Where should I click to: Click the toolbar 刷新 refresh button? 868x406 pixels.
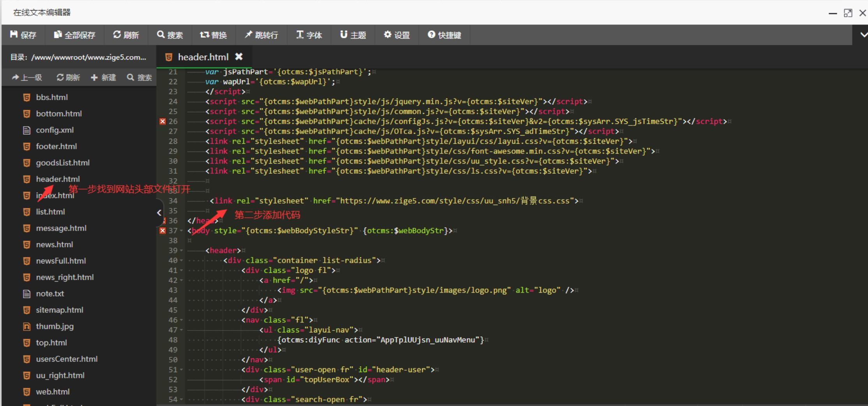click(126, 35)
